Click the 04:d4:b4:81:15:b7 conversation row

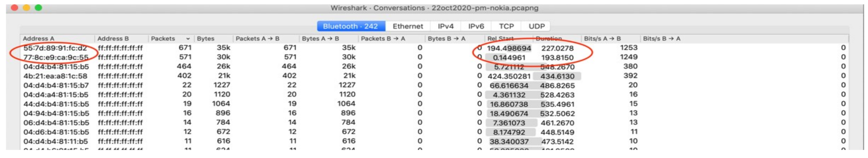(56, 85)
